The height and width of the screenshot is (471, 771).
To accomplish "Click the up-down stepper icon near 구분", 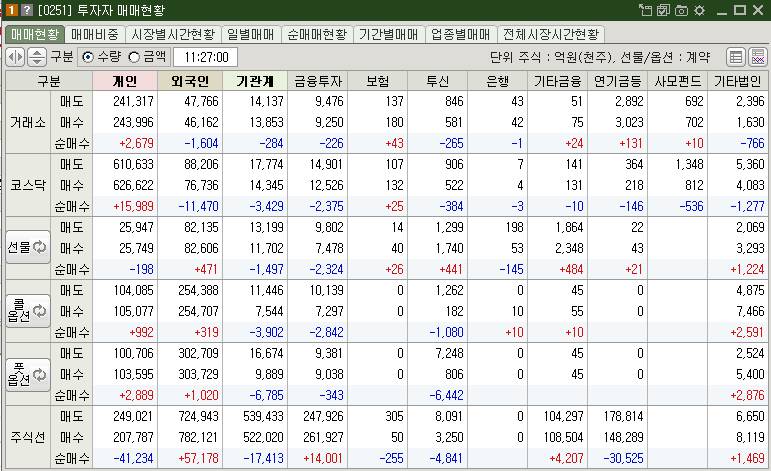I will point(37,57).
